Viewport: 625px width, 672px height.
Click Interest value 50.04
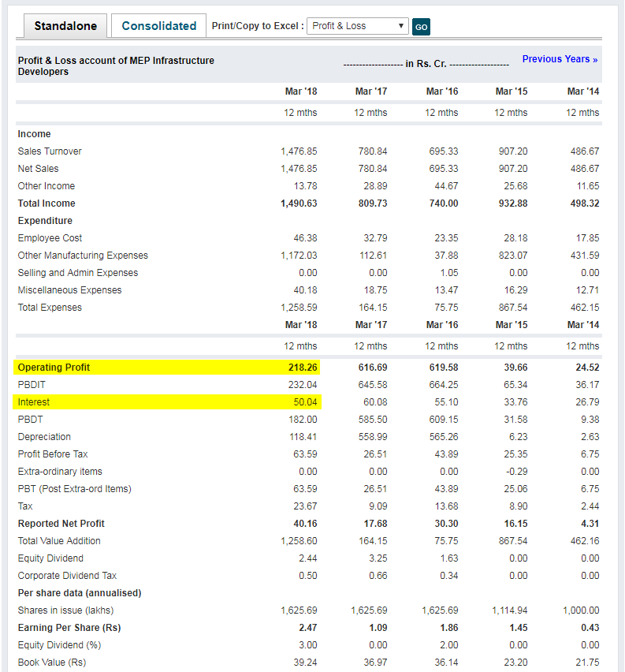click(306, 402)
